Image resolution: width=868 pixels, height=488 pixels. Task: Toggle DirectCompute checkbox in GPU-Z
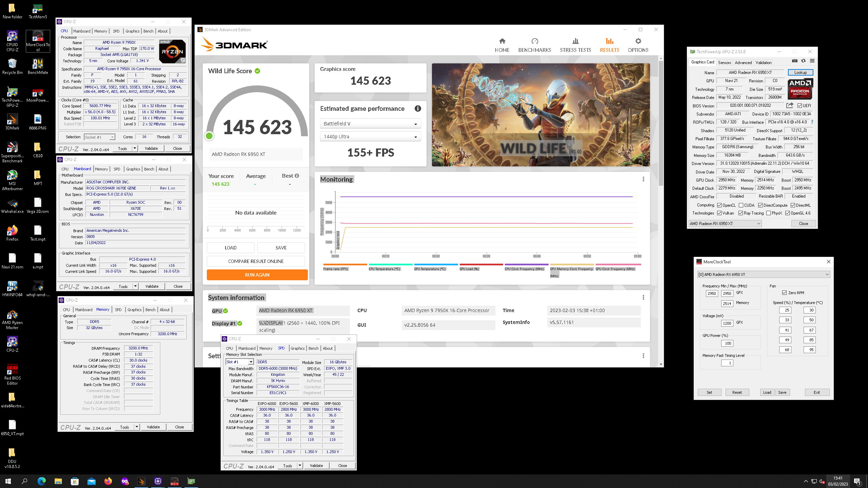point(760,205)
